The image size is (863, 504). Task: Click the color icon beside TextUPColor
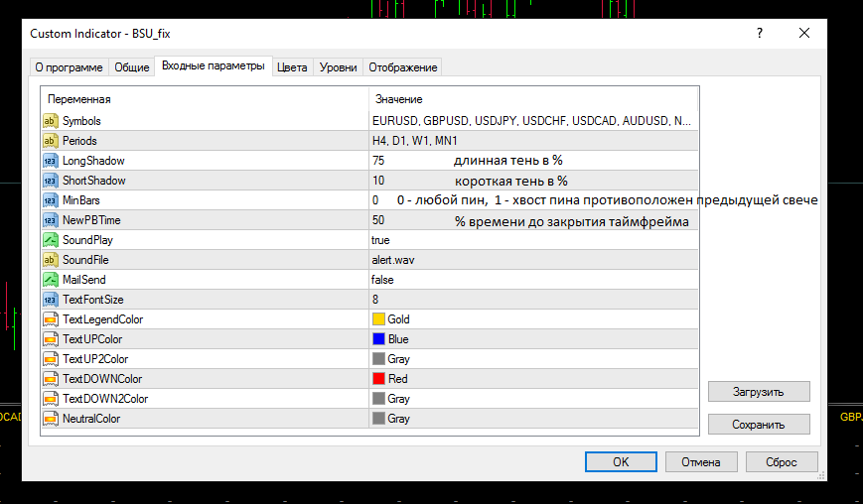(50, 338)
